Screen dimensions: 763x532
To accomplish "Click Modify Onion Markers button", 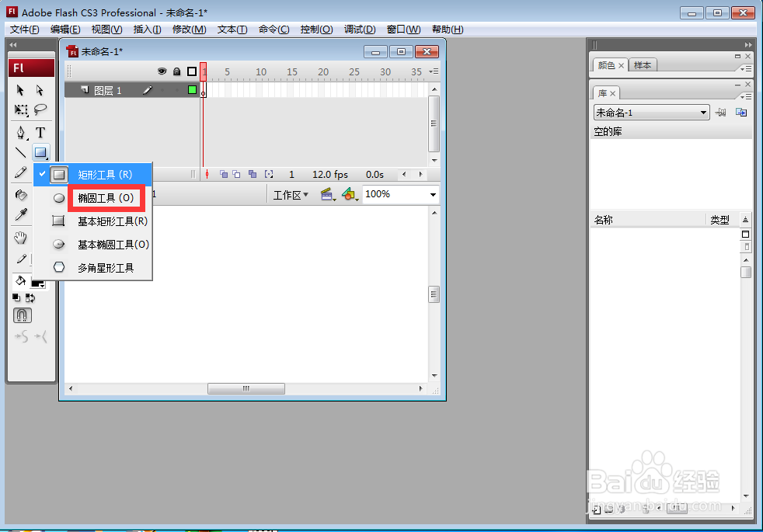I will pos(269,174).
